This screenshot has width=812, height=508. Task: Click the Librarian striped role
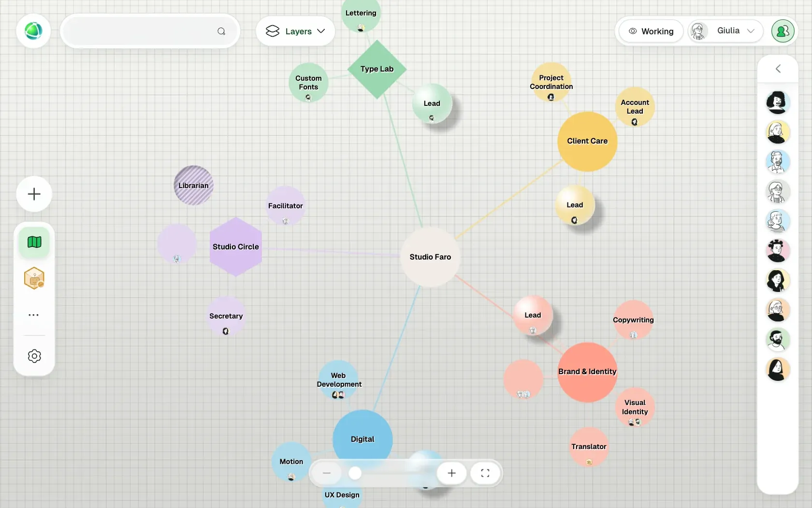[x=193, y=186]
